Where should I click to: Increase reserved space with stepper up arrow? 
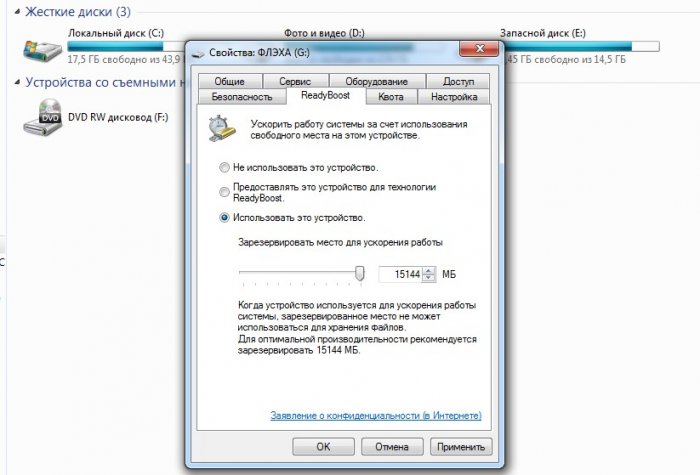pyautogui.click(x=429, y=271)
